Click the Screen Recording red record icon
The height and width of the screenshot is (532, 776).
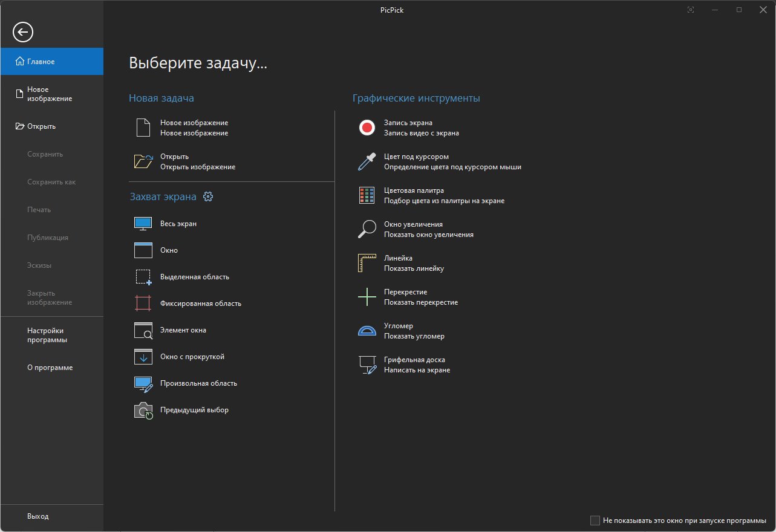pos(367,128)
